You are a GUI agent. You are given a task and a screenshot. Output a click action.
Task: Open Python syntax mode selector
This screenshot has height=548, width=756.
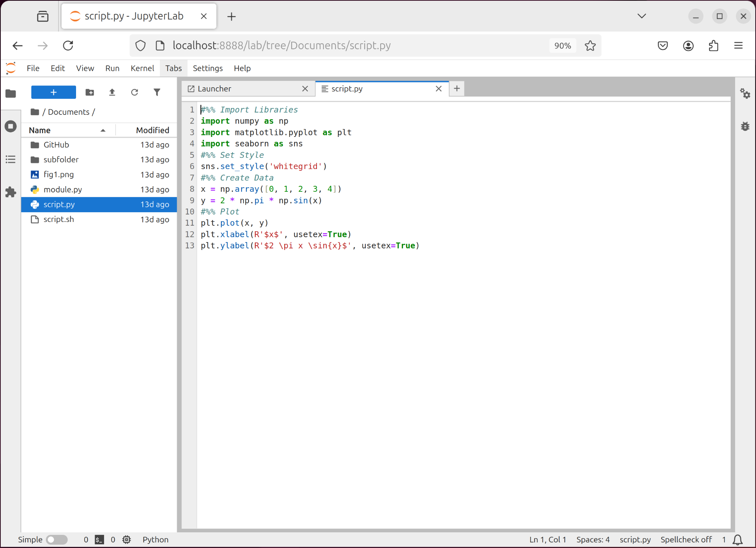click(155, 539)
